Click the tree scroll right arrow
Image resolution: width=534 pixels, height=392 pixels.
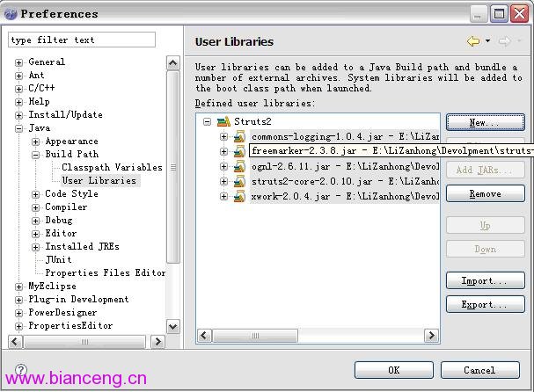click(157, 341)
